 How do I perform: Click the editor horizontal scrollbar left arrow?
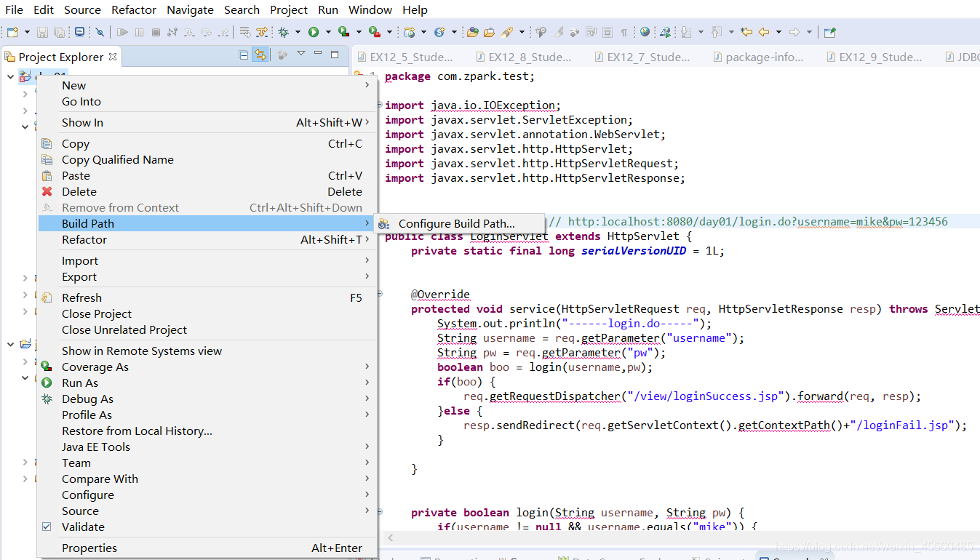point(390,538)
